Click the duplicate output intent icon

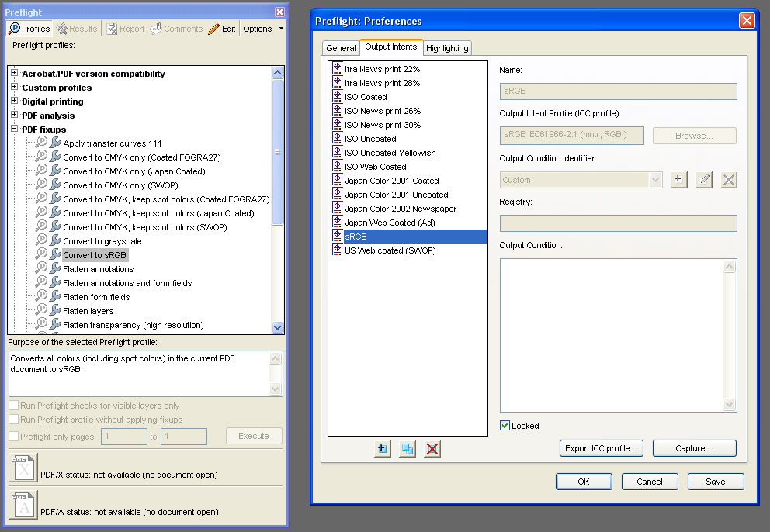(407, 448)
